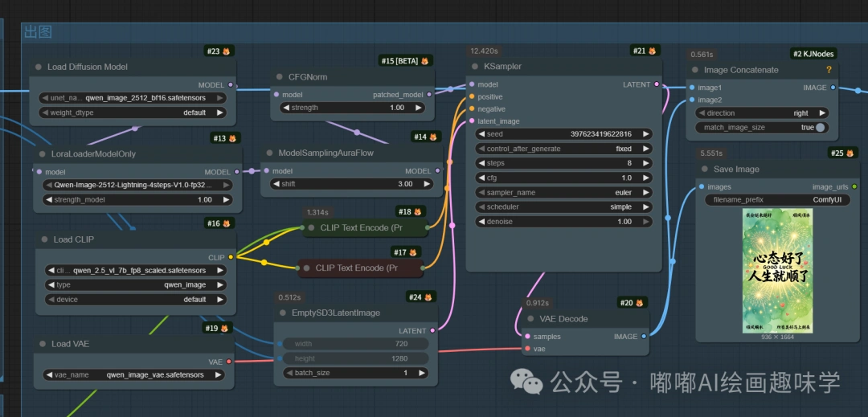Open the weight_dtype dropdown in Load Diffusion Model
The width and height of the screenshot is (868, 417).
(x=133, y=113)
